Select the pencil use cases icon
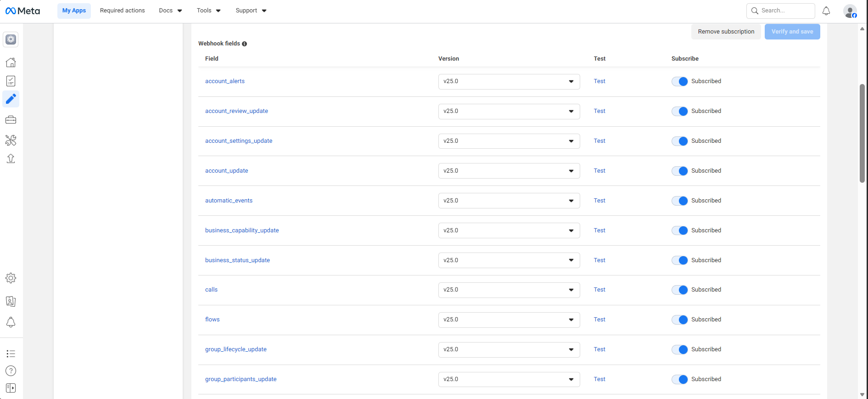Screen dimensions: 868x399 click(x=11, y=99)
